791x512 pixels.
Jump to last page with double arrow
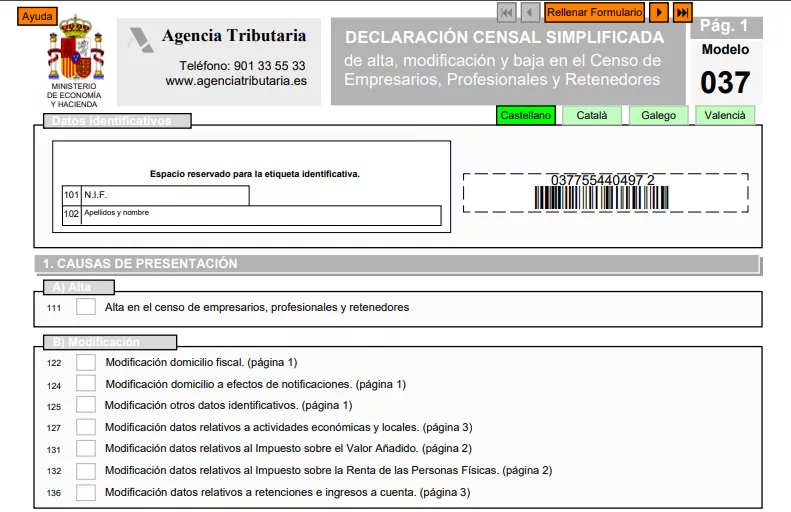coord(682,12)
